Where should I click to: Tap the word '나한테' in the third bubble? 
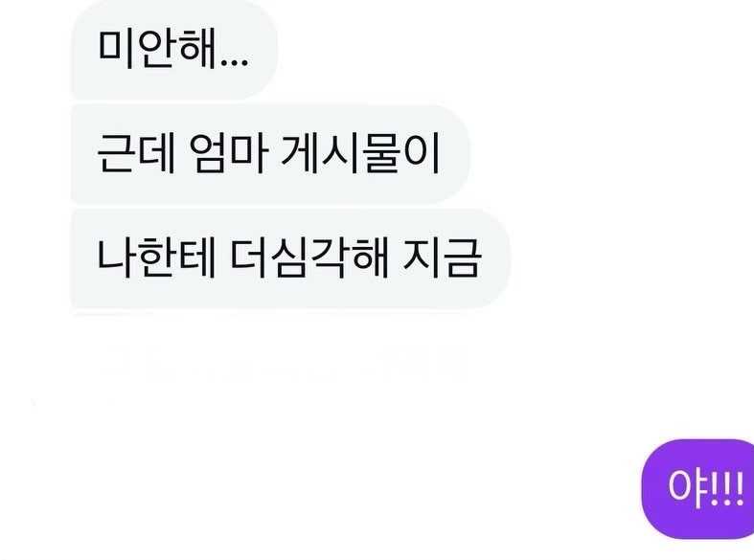coord(155,258)
